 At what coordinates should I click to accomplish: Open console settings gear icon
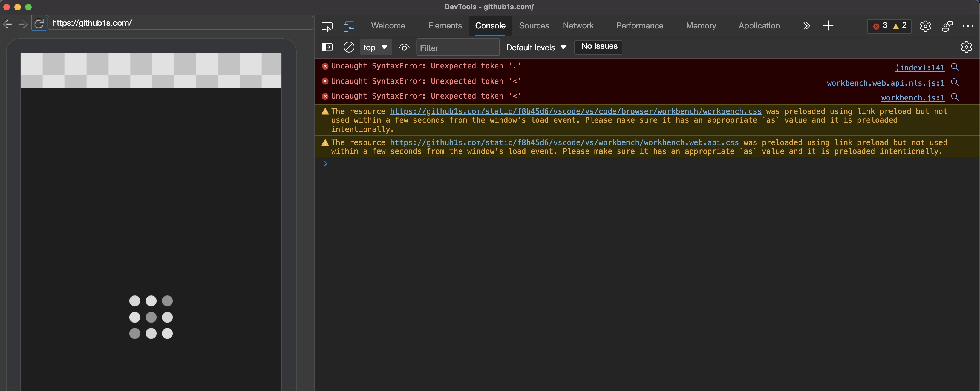pyautogui.click(x=966, y=47)
